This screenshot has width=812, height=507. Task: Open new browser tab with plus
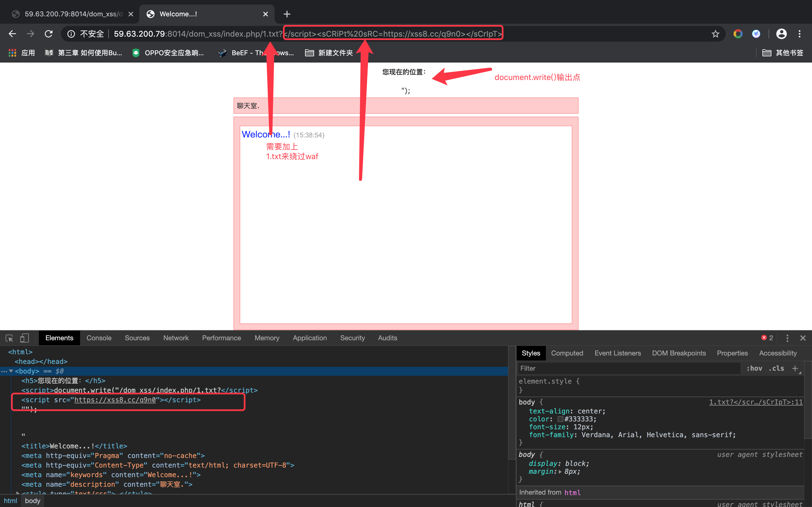(287, 14)
